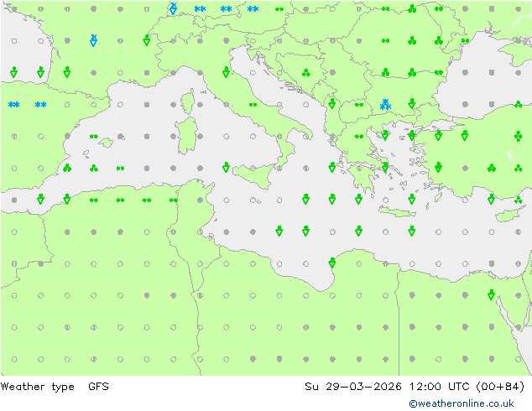Click the four-dot heavy rain symbol in eastern Turkey
532x411 pixels.
click(518, 137)
